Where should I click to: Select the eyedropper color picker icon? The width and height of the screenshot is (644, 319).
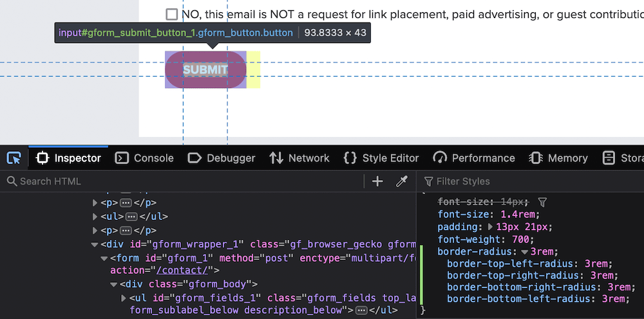pos(401,181)
